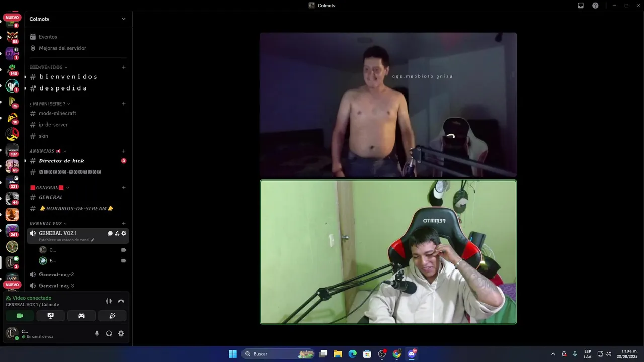This screenshot has width=644, height=362.
Task: Open the Inbox icon in title bar
Action: pyautogui.click(x=580, y=6)
